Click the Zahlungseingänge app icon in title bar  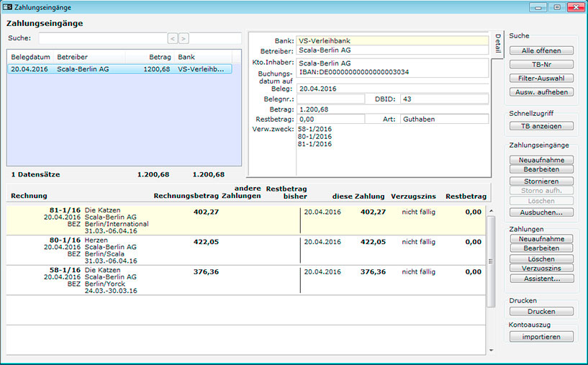click(x=7, y=7)
